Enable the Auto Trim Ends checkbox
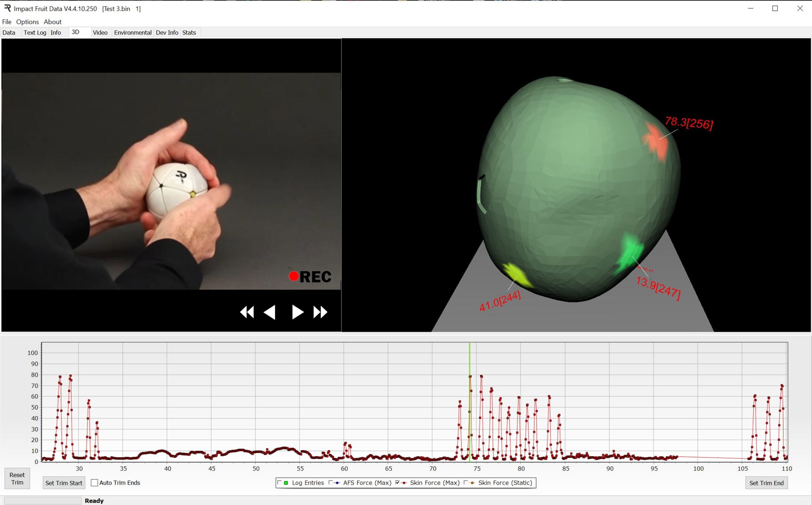This screenshot has height=505, width=812. pos(95,482)
